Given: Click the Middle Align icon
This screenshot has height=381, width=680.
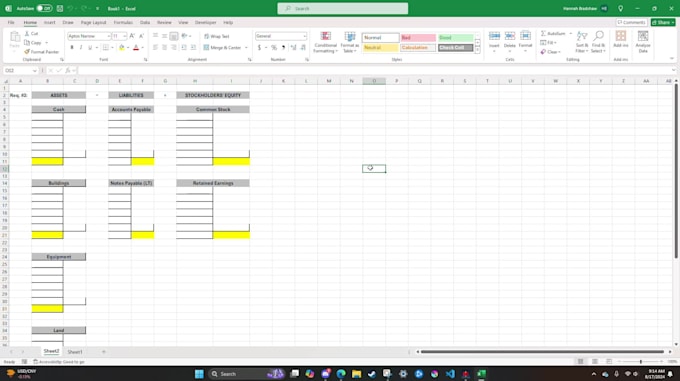Looking at the screenshot, I should click(164, 36).
